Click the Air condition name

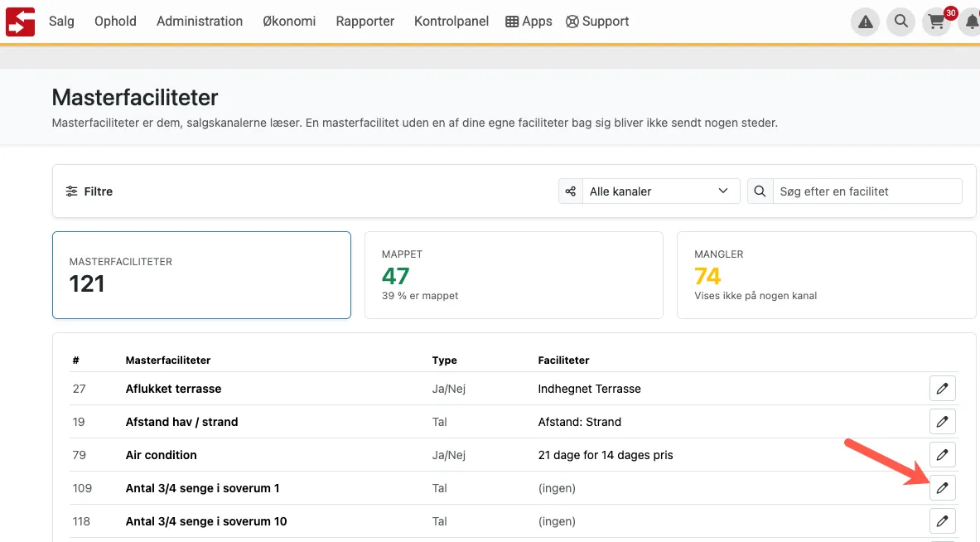pos(162,455)
